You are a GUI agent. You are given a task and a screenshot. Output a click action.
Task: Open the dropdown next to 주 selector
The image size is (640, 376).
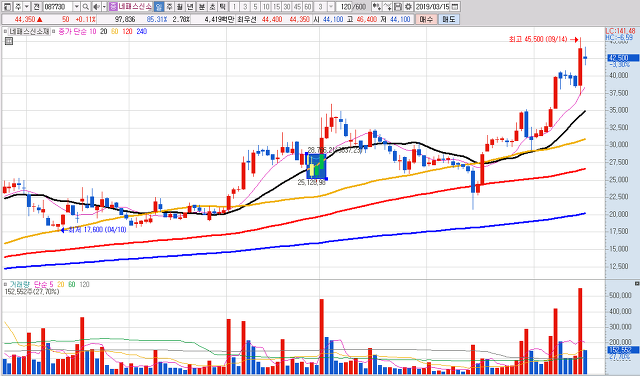tap(27, 7)
